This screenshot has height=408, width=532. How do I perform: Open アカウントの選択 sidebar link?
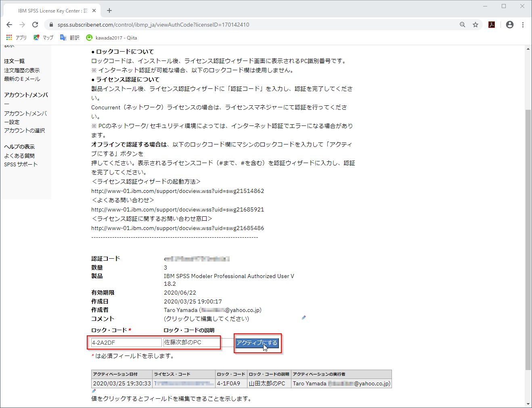pos(25,130)
